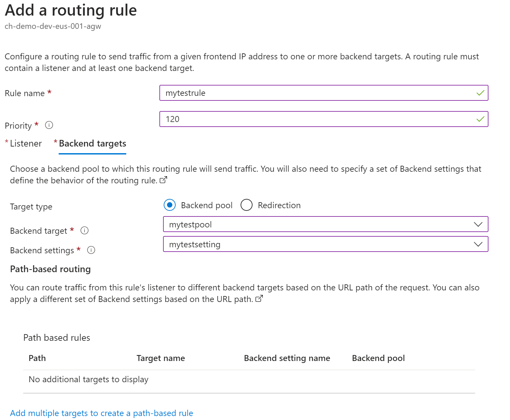Screen dimensions: 510x420
Task: Click the chevron arrow of mytestpool dropdown
Action: point(478,224)
